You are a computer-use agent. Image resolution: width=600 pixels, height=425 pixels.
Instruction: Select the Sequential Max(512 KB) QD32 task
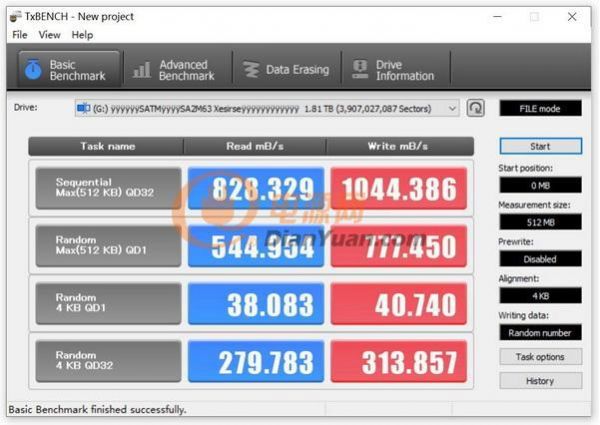(x=108, y=188)
